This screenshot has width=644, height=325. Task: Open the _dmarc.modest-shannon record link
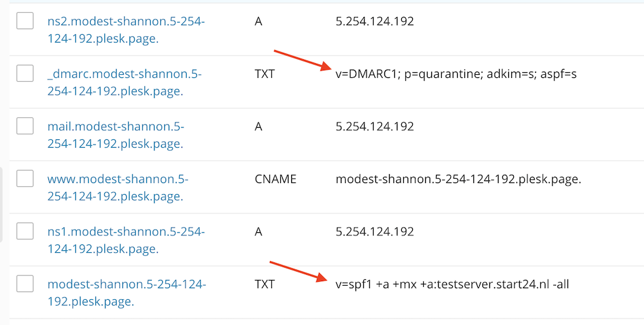click(124, 83)
